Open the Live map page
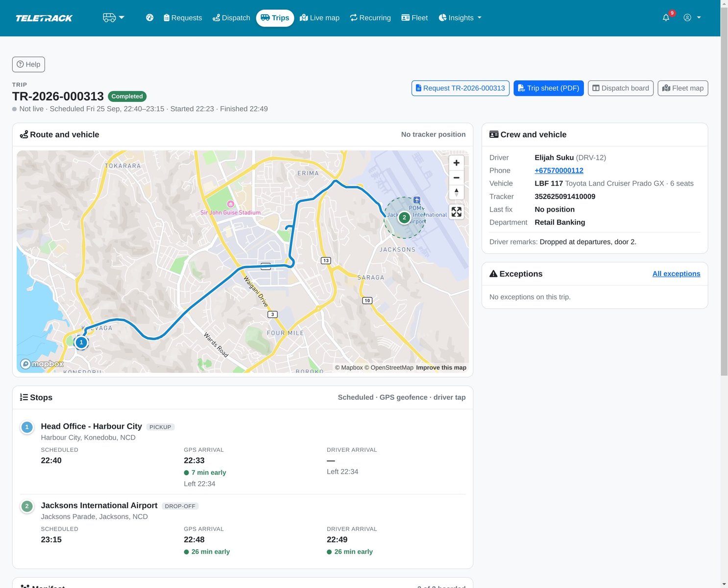Viewport: 728px width, 588px height. (x=319, y=18)
